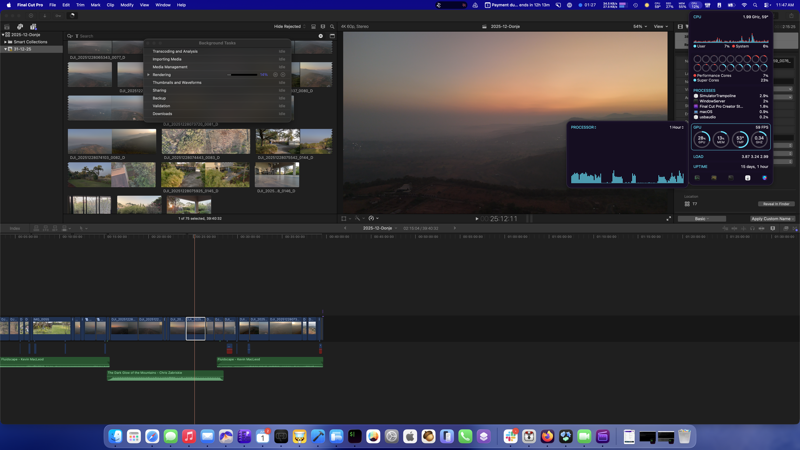This screenshot has height=450, width=800.
Task: Open Final Cut Pro icon in Dock
Action: [x=603, y=436]
